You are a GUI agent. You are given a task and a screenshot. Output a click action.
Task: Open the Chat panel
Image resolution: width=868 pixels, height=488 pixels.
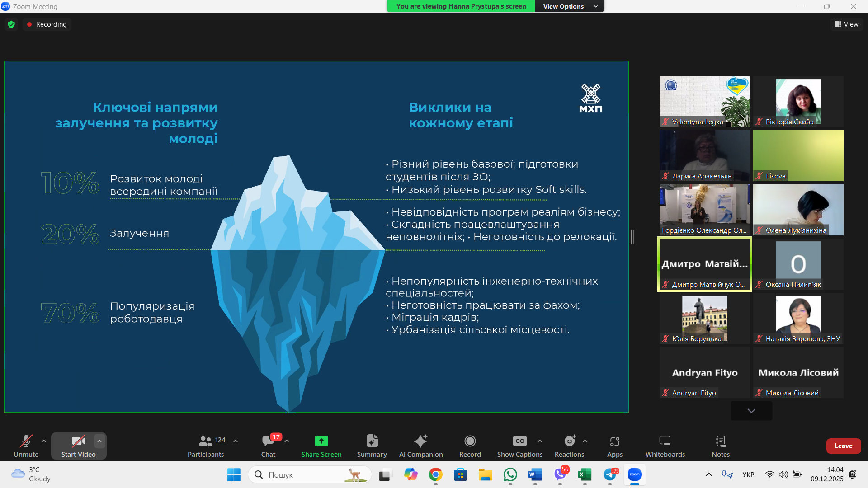click(x=269, y=446)
